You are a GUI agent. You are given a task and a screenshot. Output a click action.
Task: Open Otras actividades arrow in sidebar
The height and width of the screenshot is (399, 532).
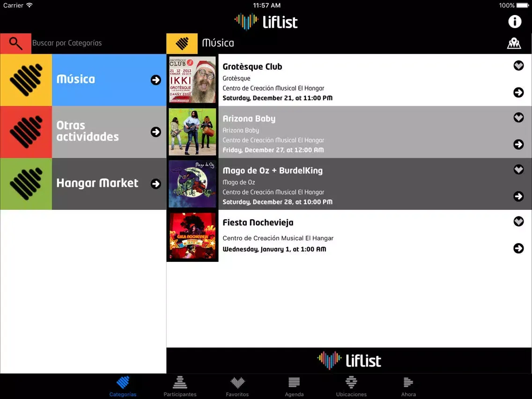[156, 132]
